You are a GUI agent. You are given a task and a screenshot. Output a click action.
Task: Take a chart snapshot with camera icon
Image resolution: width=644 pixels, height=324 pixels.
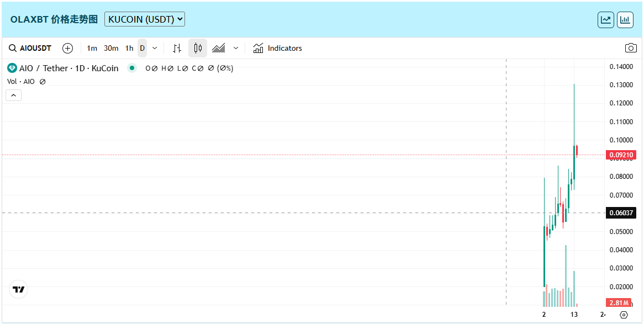click(x=630, y=48)
